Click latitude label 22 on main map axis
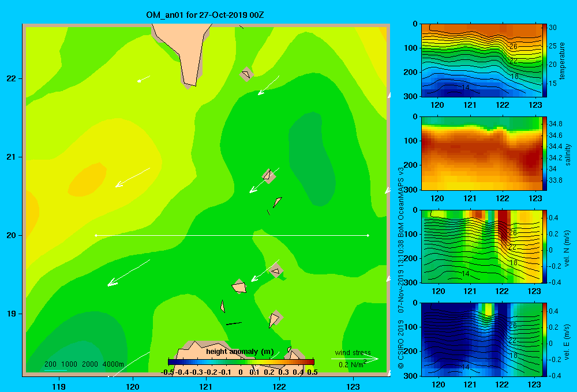Image resolution: width=577 pixels, height=392 pixels. click(12, 79)
